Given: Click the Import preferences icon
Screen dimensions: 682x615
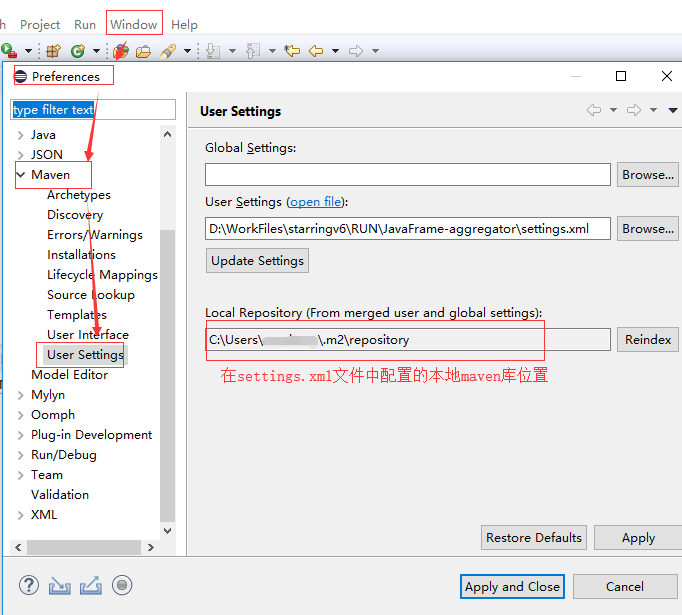Looking at the screenshot, I should [x=60, y=585].
